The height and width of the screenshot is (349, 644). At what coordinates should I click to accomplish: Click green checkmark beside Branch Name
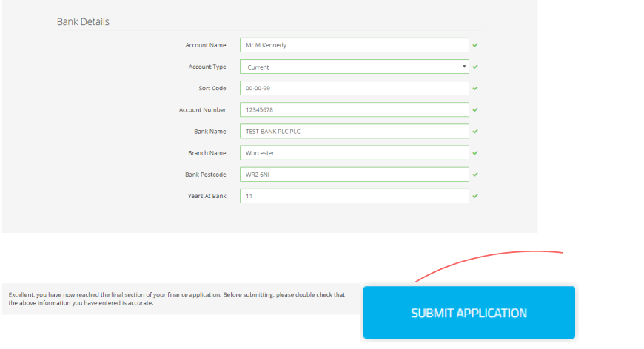(475, 153)
